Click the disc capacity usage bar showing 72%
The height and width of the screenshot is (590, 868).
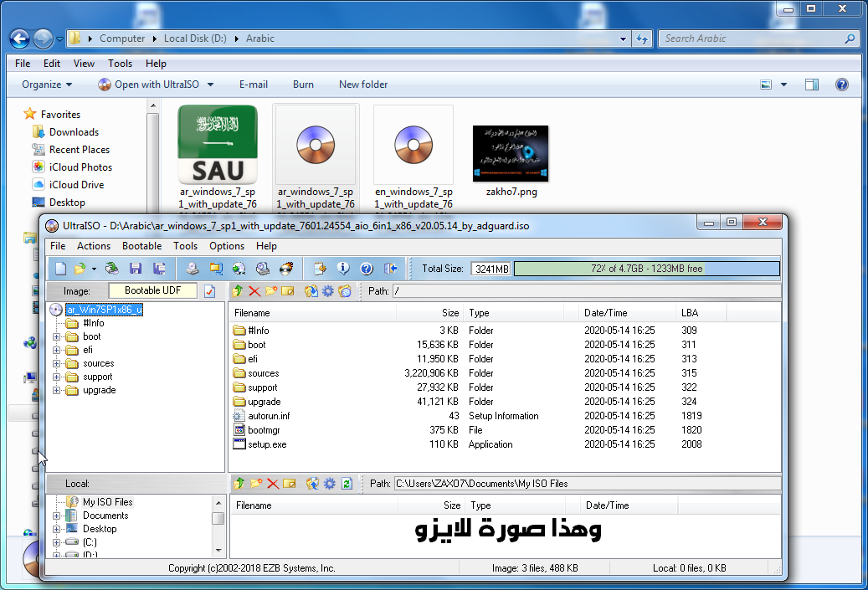pyautogui.click(x=646, y=269)
